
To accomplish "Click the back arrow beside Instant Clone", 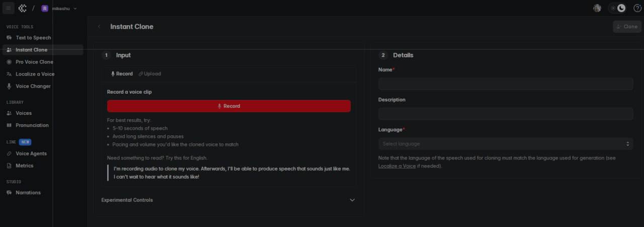I will point(99,27).
